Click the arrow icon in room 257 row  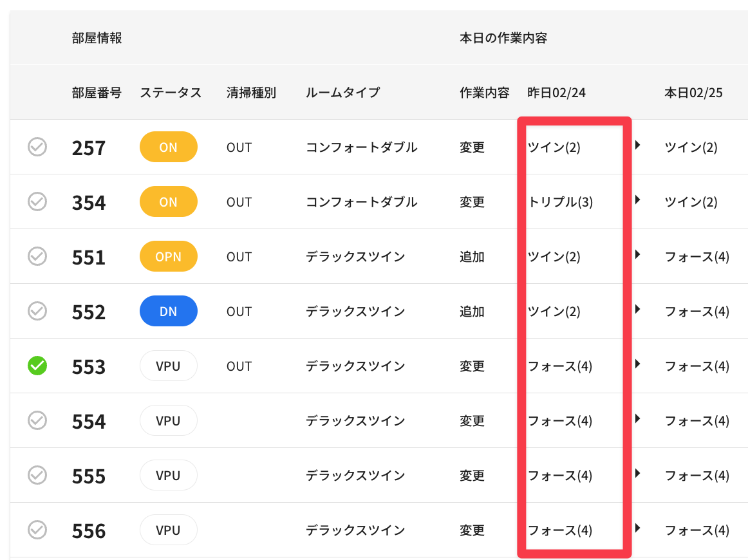(x=638, y=146)
